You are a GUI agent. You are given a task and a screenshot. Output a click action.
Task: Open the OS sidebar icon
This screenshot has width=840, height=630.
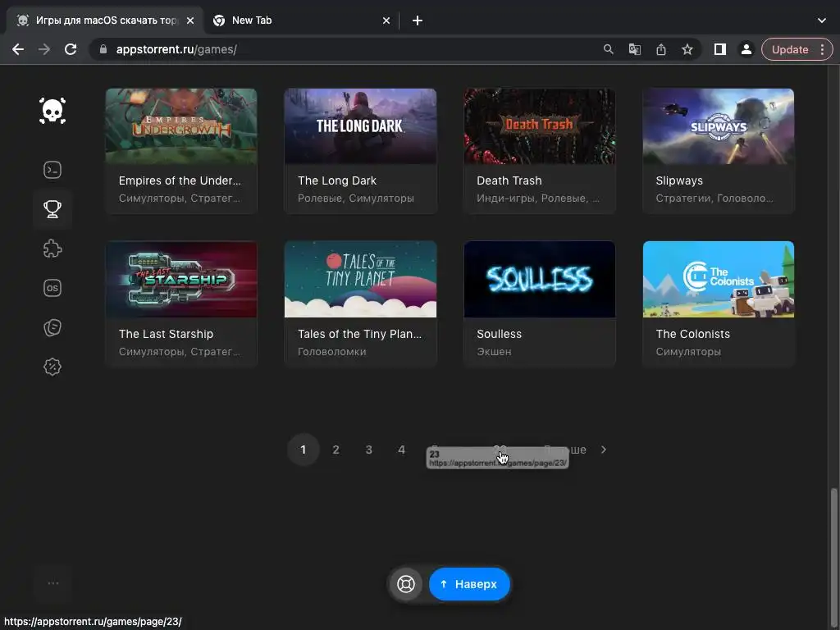click(52, 288)
